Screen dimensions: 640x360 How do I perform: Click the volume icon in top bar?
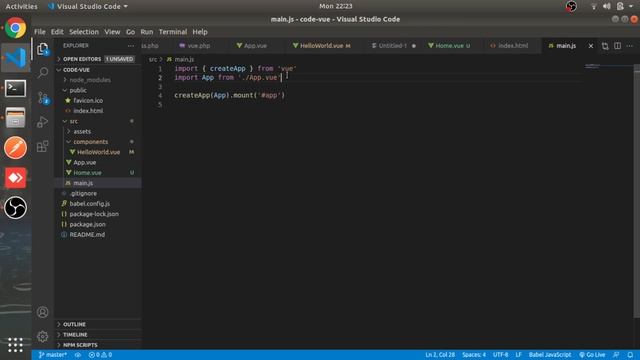click(x=607, y=6)
